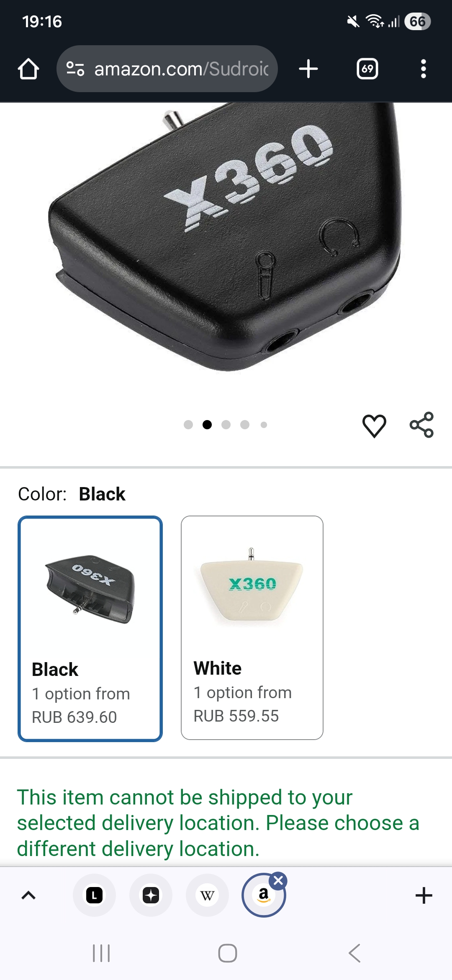This screenshot has height=980, width=452.
Task: Close the Amazon tab
Action: (278, 881)
